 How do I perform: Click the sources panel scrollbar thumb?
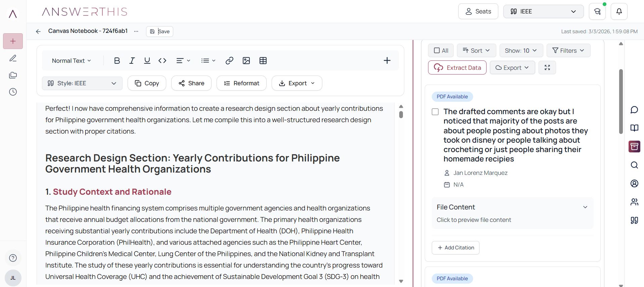click(621, 101)
